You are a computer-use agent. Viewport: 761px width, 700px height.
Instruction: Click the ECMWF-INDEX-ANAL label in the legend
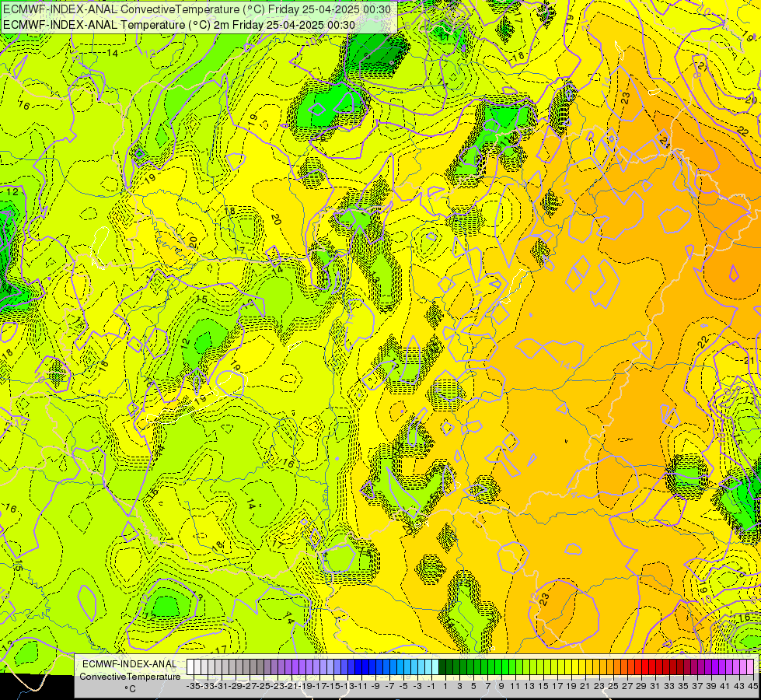130,664
